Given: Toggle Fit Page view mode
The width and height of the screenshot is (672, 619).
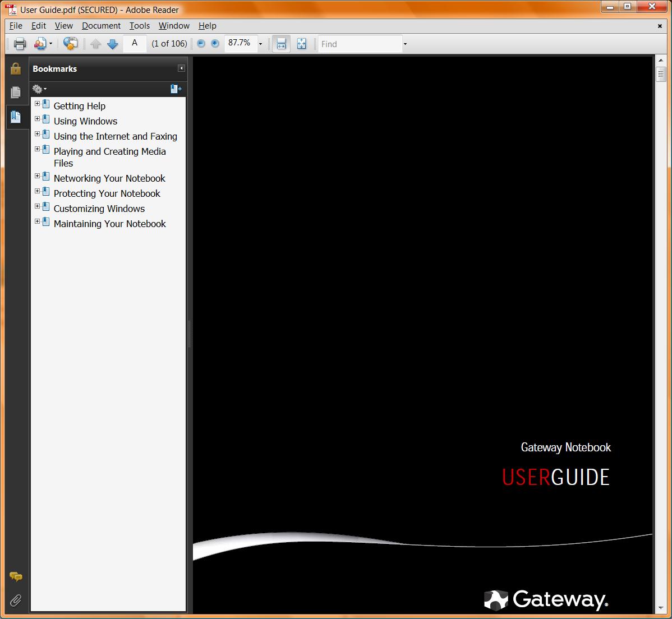Looking at the screenshot, I should pos(301,44).
